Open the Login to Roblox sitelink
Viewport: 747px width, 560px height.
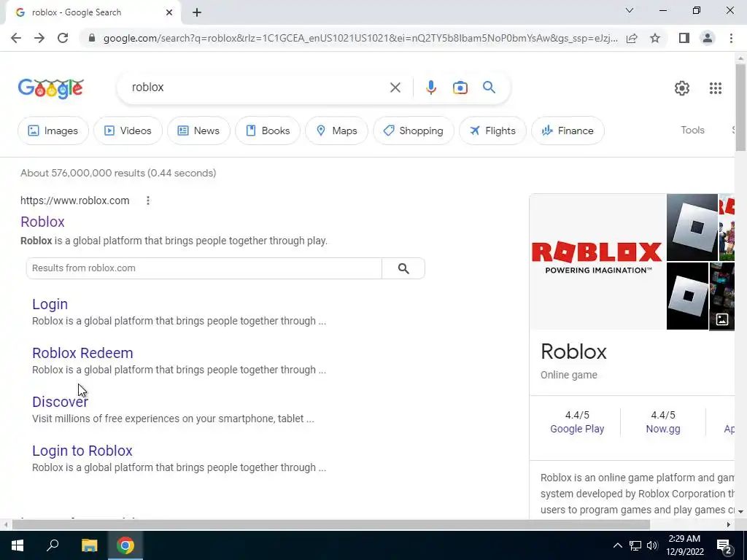coord(82,451)
